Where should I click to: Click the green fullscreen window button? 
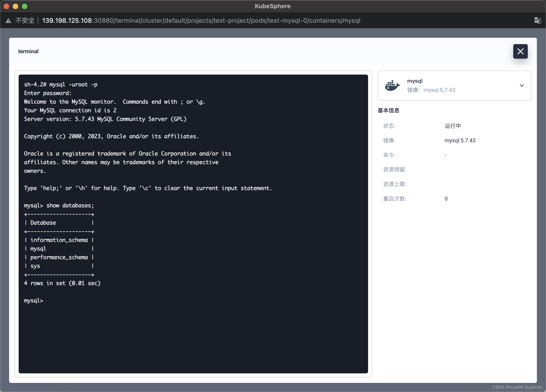25,6
